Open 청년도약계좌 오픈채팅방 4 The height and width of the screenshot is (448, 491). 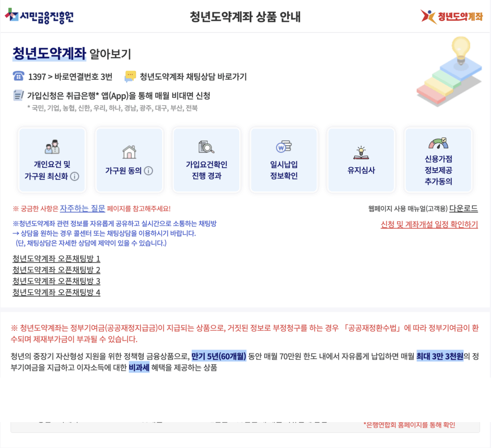[56, 293]
